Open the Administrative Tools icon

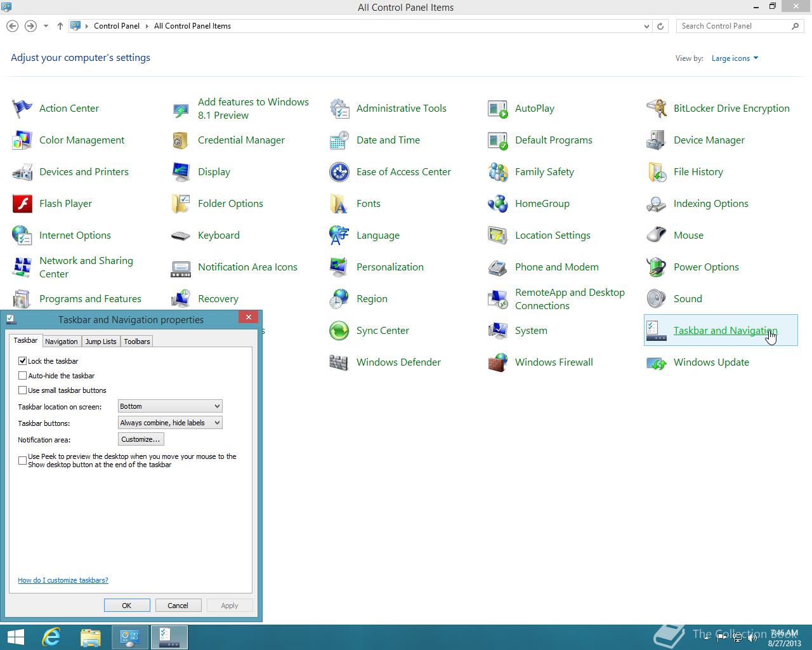click(x=339, y=109)
